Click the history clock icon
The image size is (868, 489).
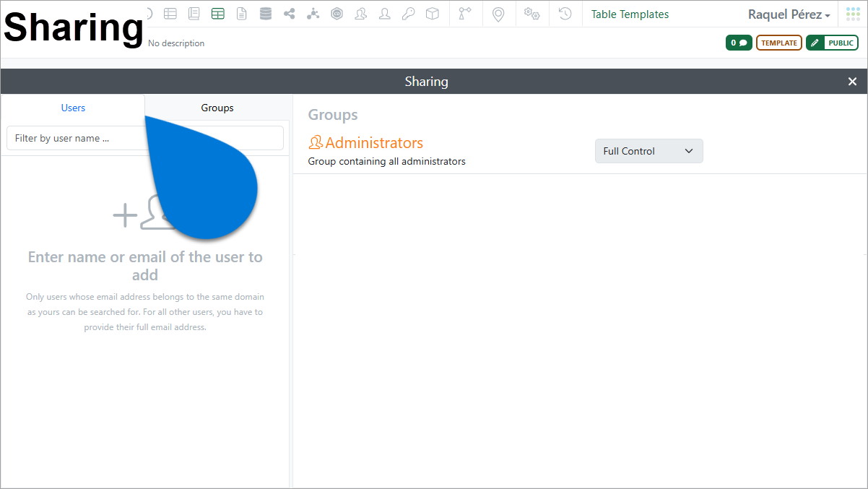pyautogui.click(x=565, y=14)
